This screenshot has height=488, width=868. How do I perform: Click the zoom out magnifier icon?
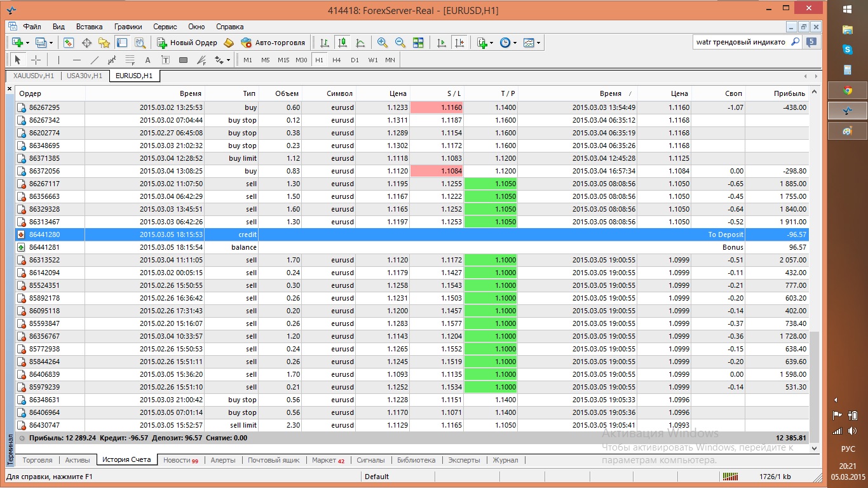[400, 43]
